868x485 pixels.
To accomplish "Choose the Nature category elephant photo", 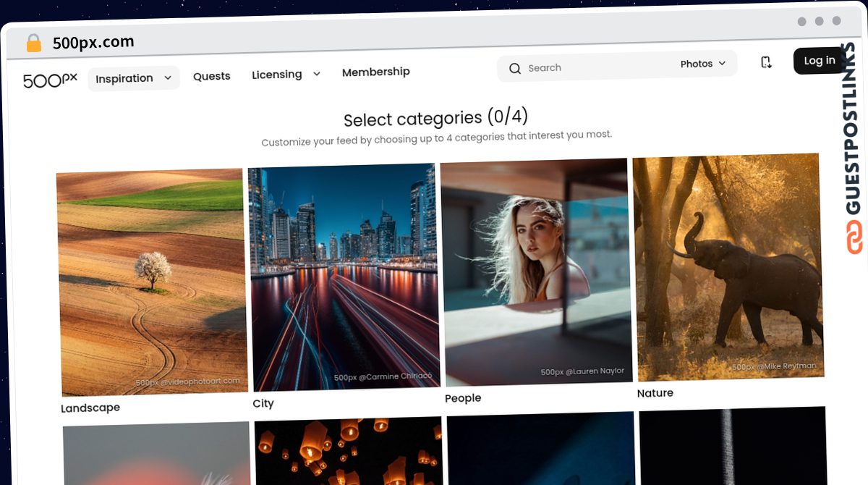I will pyautogui.click(x=728, y=266).
